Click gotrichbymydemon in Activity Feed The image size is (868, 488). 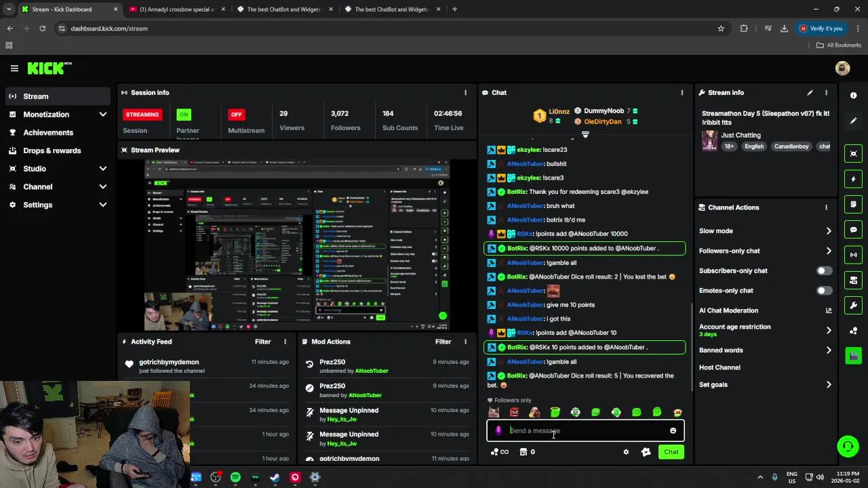(x=169, y=363)
